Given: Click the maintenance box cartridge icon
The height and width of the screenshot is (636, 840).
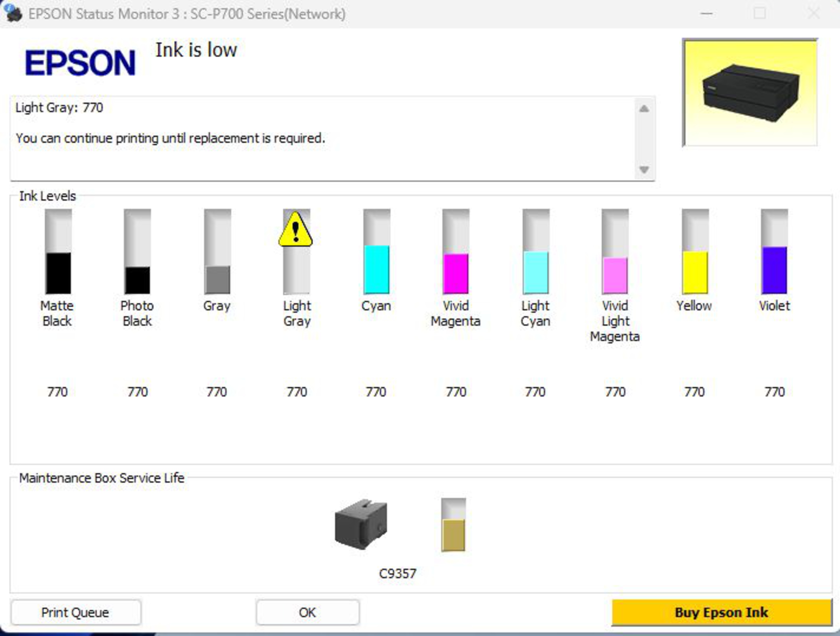Looking at the screenshot, I should (x=361, y=524).
